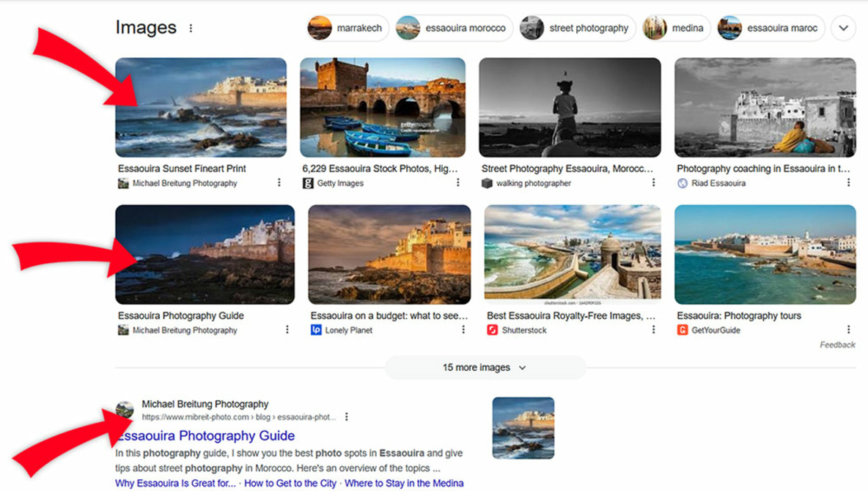This screenshot has height=491, width=868.
Task: Click the Feedback link
Action: pos(837,345)
